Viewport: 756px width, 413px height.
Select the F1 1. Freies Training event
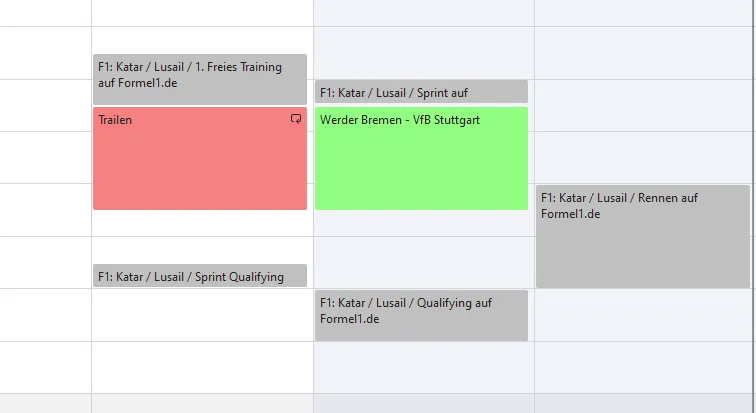[200, 80]
